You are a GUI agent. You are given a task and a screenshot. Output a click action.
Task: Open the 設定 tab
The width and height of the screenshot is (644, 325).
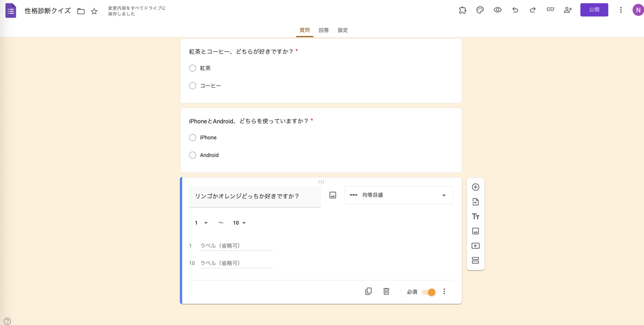pos(343,30)
